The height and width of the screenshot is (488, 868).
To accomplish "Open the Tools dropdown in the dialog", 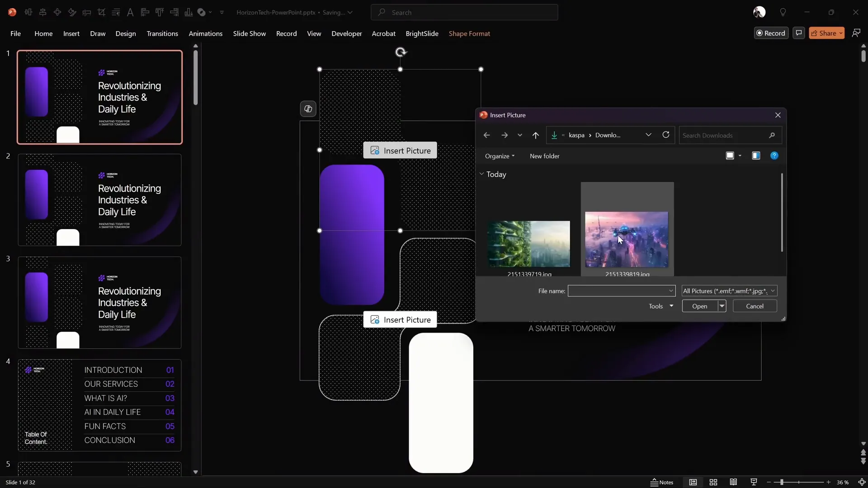I will [660, 306].
